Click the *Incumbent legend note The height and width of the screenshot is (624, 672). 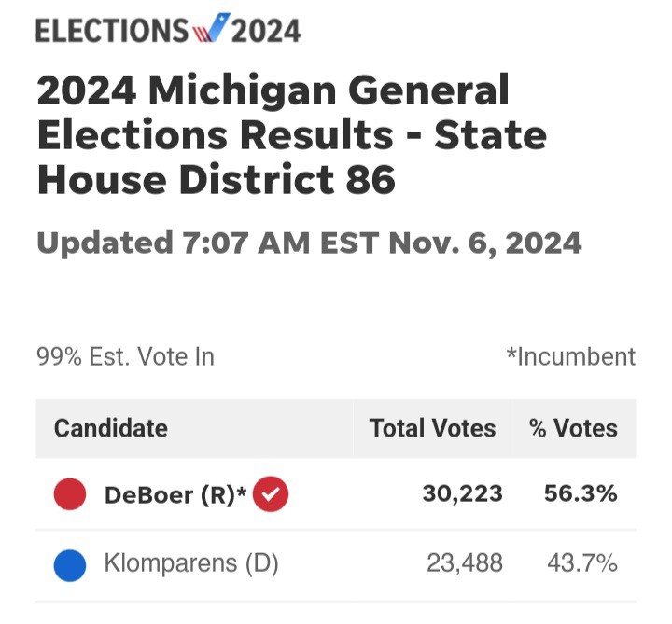point(571,356)
